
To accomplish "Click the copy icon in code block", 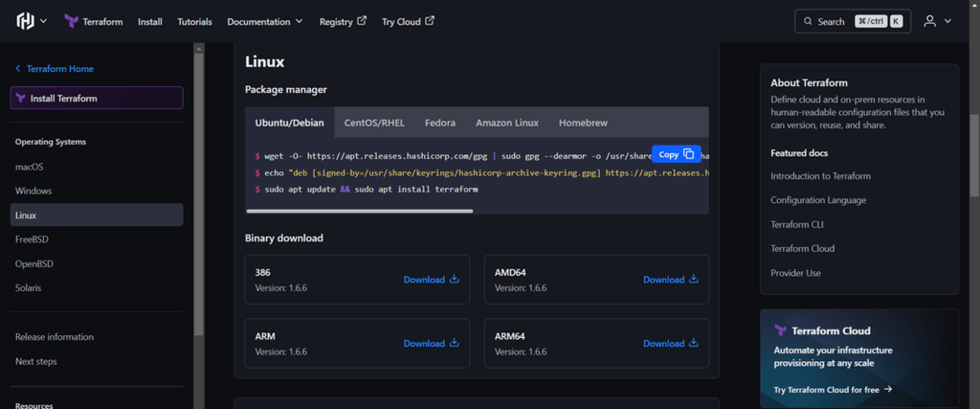I will (x=689, y=154).
